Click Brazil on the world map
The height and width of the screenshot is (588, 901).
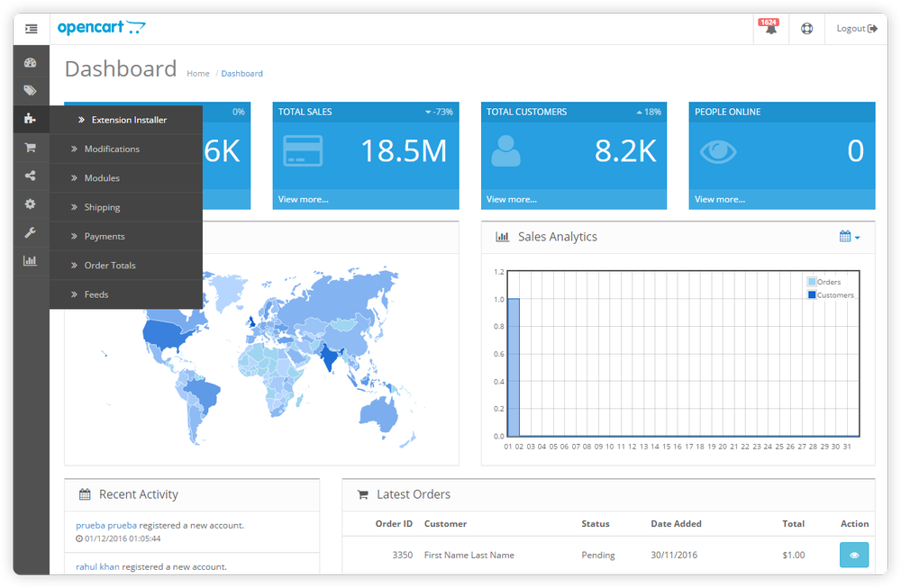203,394
